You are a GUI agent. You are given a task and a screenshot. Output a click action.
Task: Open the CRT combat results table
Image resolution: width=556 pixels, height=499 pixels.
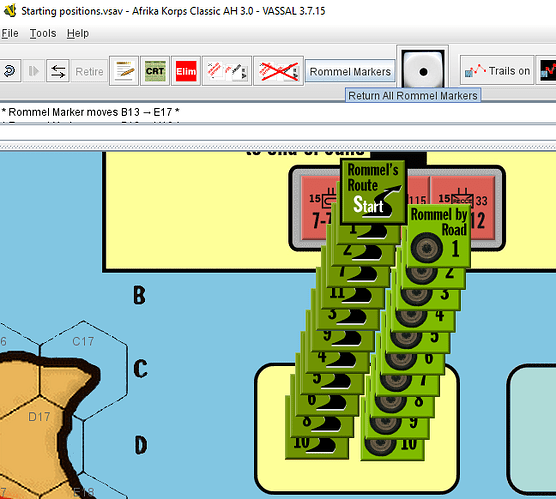tap(155, 71)
